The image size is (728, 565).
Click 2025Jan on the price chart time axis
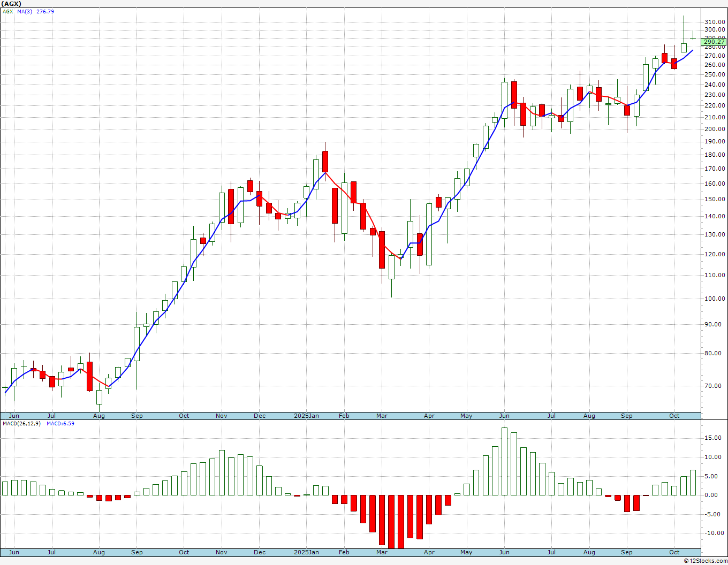coord(307,416)
